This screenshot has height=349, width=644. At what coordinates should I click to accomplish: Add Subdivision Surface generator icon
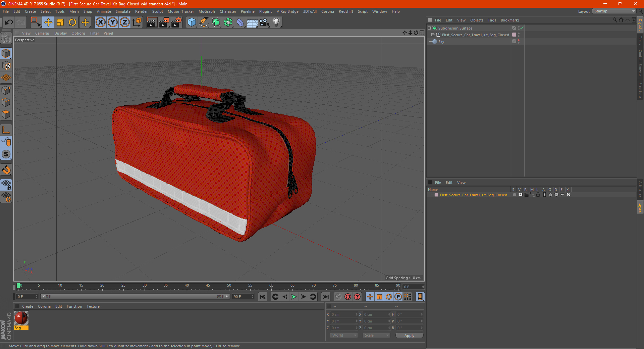(216, 22)
